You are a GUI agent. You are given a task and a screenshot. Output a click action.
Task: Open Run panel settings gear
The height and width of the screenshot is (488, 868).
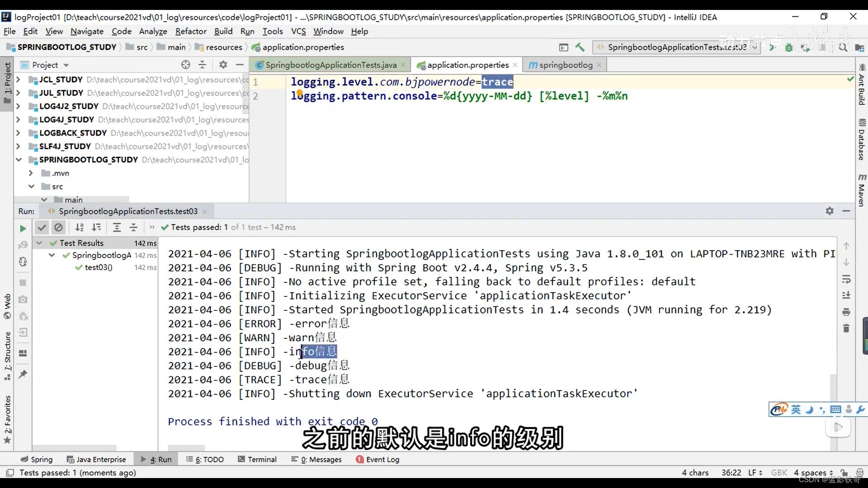pyautogui.click(x=830, y=211)
